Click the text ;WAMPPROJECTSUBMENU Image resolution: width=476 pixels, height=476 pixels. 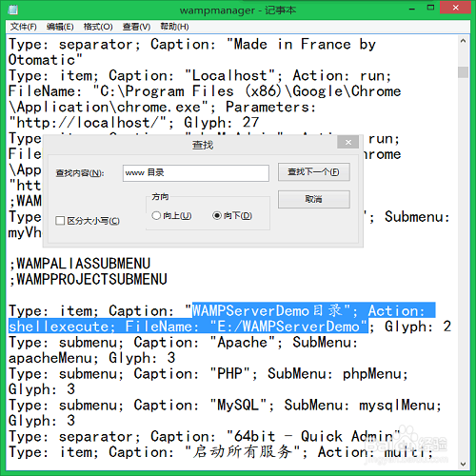click(x=88, y=279)
